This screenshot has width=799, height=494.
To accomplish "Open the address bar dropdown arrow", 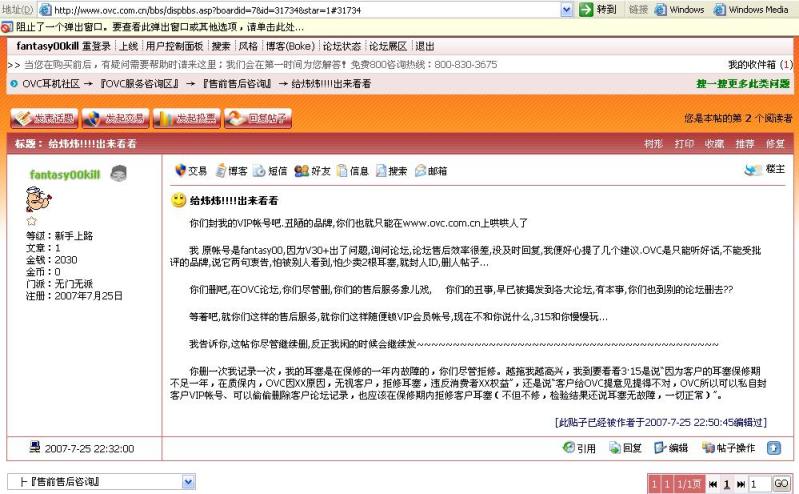I will (x=567, y=10).
